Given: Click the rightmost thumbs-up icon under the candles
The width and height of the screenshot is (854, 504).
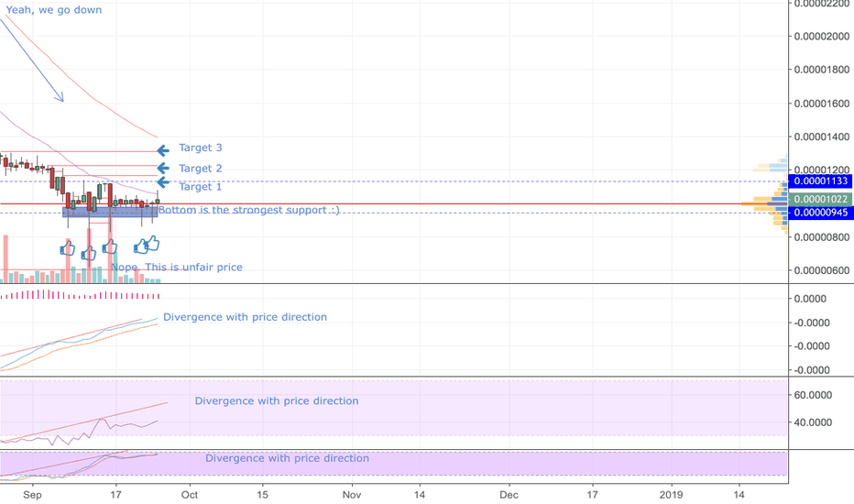Looking at the screenshot, I should tap(152, 243).
